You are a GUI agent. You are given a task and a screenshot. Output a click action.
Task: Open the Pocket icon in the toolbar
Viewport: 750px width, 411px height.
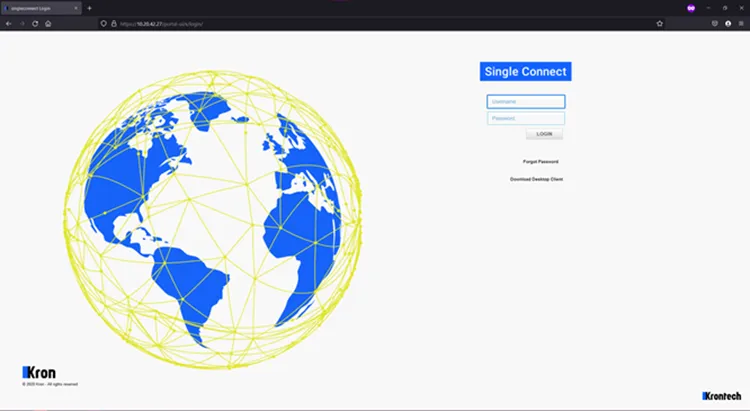(715, 23)
